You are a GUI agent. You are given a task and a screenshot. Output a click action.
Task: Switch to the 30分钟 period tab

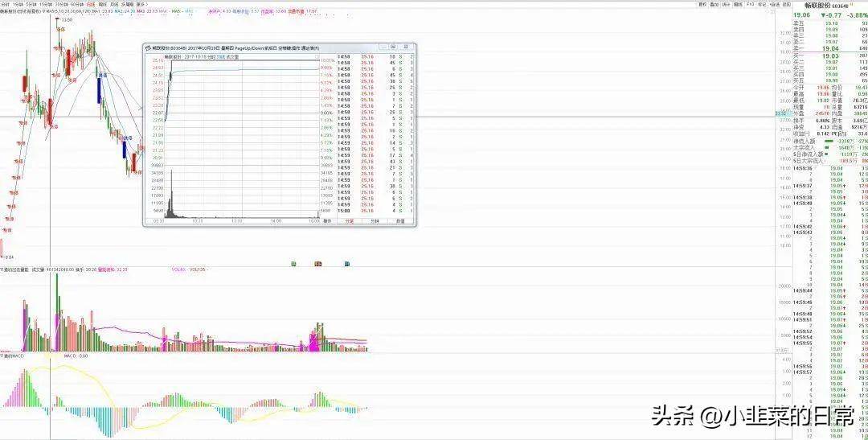click(61, 5)
